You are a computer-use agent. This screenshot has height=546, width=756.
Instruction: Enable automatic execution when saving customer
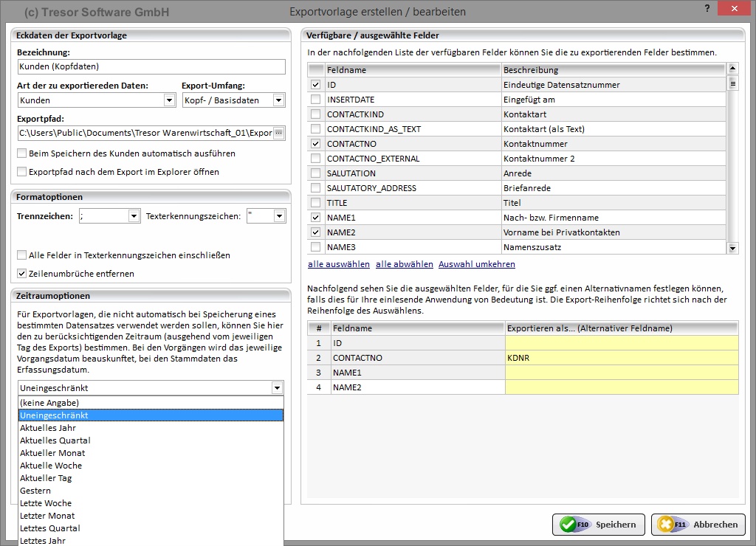(x=22, y=153)
